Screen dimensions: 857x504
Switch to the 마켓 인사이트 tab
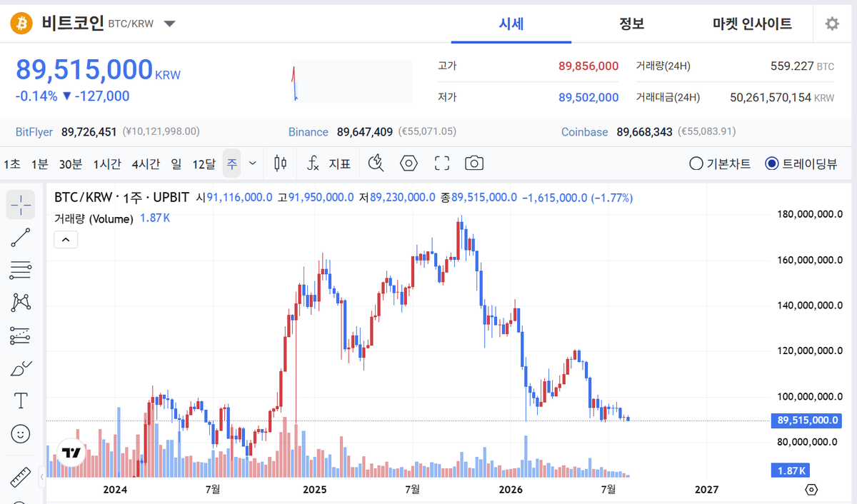(x=752, y=24)
